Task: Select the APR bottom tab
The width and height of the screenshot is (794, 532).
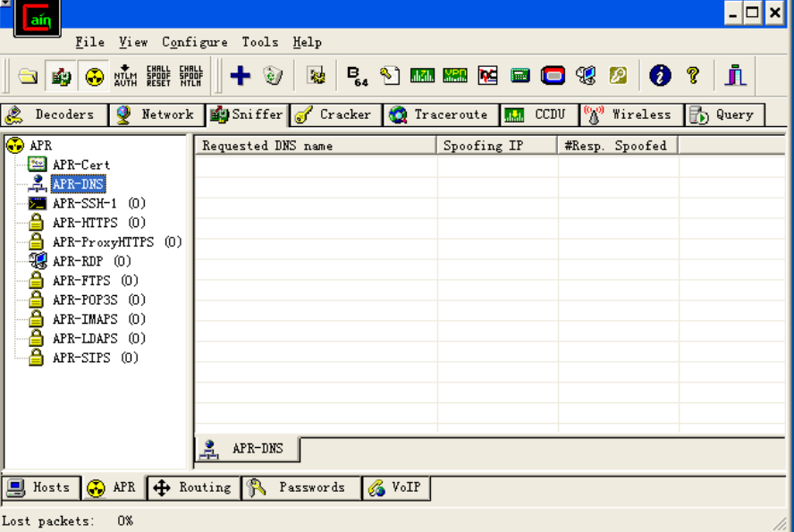Action: [114, 487]
